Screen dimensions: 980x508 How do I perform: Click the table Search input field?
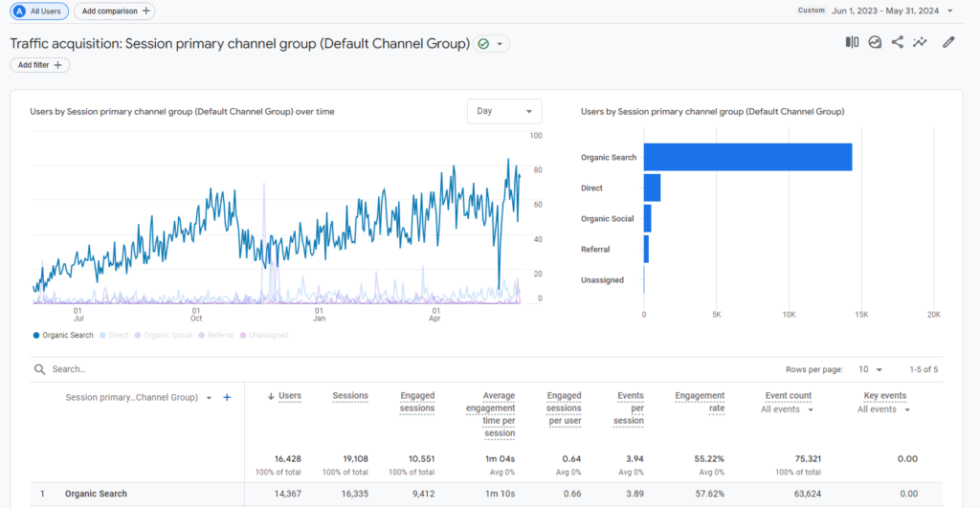pos(191,369)
